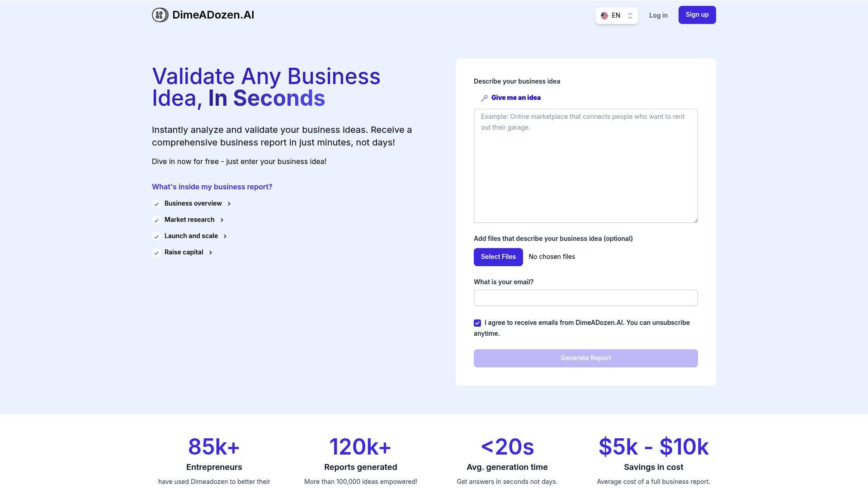Image resolution: width=868 pixels, height=488 pixels.
Task: Expand the Business overview chevron
Action: pyautogui.click(x=229, y=204)
